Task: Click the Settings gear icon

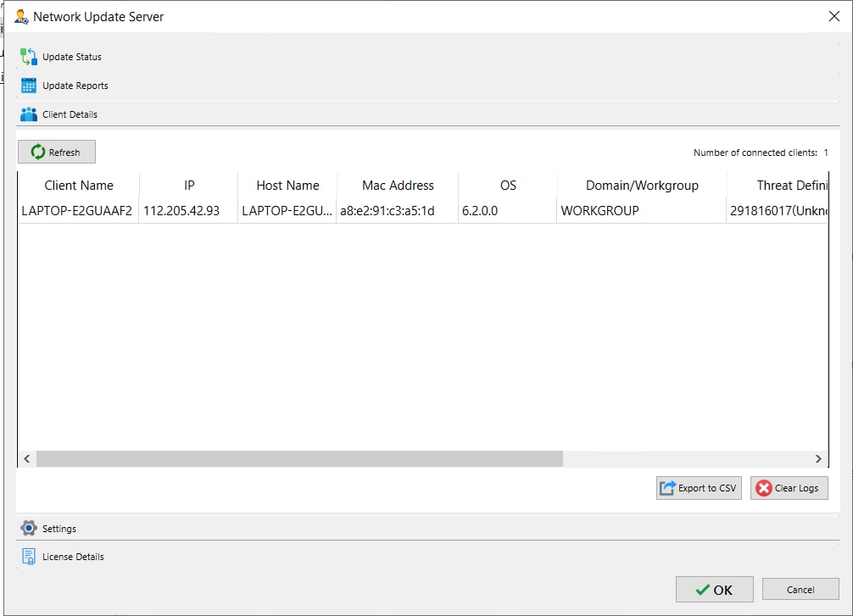Action: pyautogui.click(x=29, y=528)
